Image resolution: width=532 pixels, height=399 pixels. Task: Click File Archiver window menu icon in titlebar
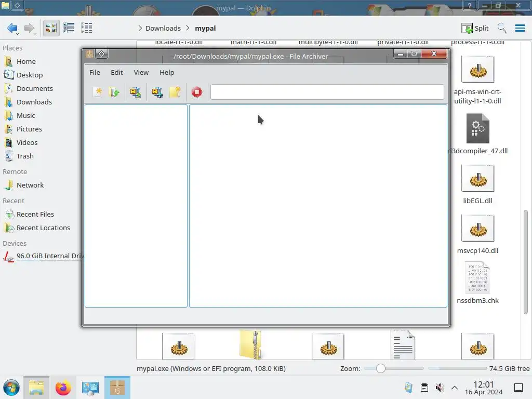(x=89, y=54)
